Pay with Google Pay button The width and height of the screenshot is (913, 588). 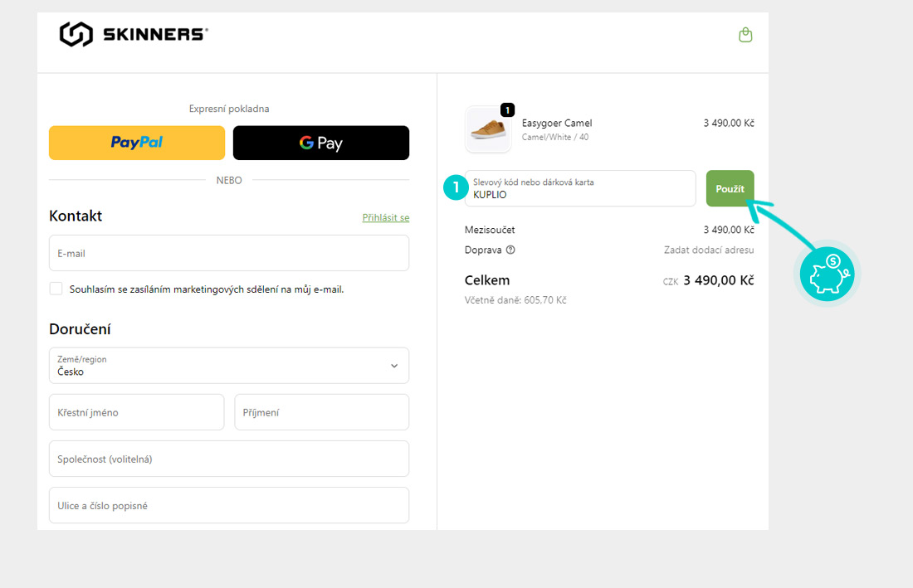point(321,143)
